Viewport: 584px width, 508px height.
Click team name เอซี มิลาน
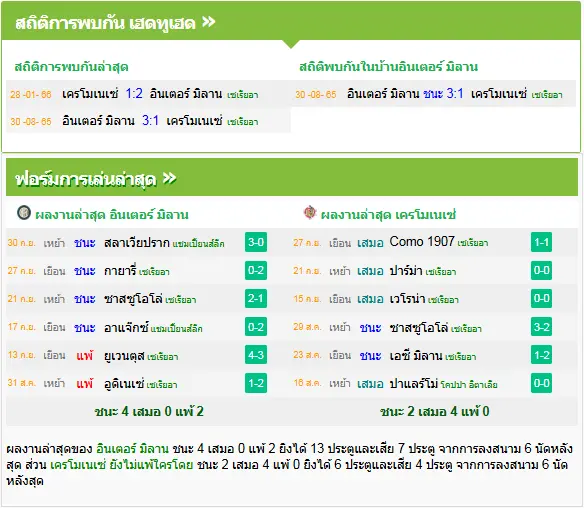[416, 355]
